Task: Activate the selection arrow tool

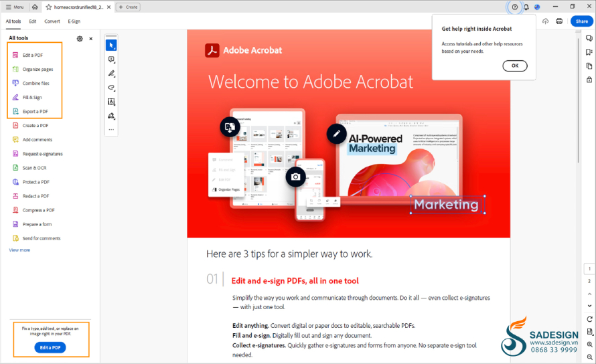Action: (x=111, y=45)
